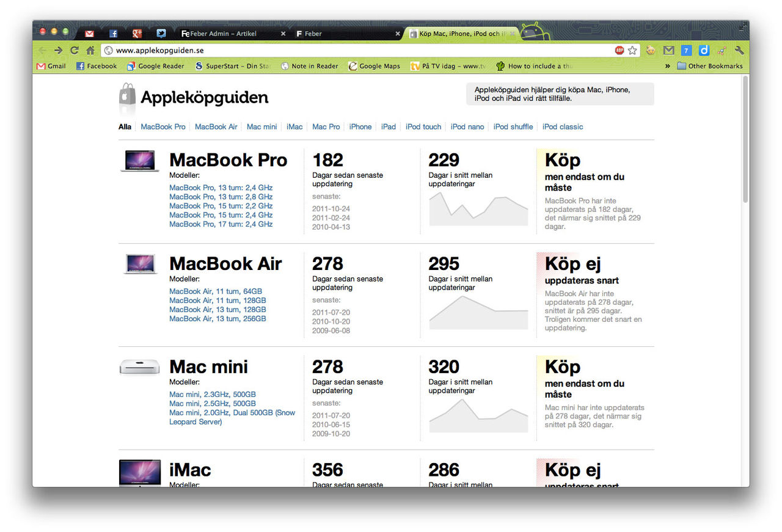Open the pinned Google+ tab
Image resolution: width=782 pixels, height=532 pixels.
click(x=137, y=34)
